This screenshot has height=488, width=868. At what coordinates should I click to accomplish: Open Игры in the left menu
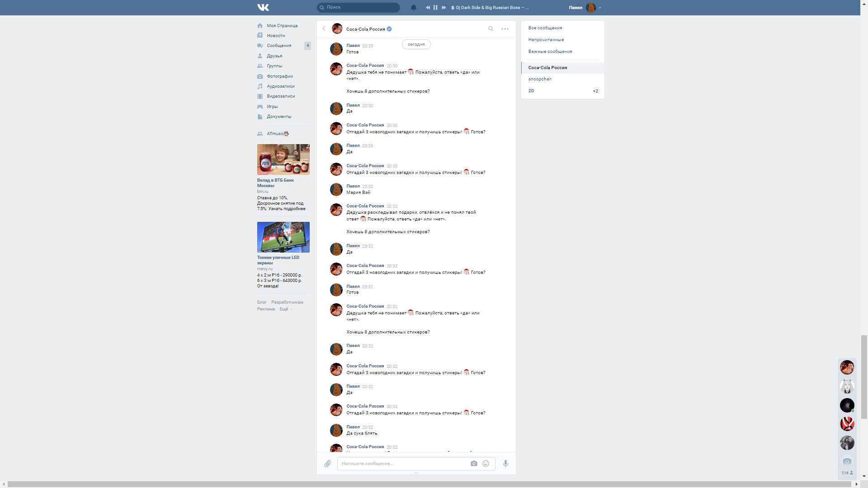(x=272, y=107)
